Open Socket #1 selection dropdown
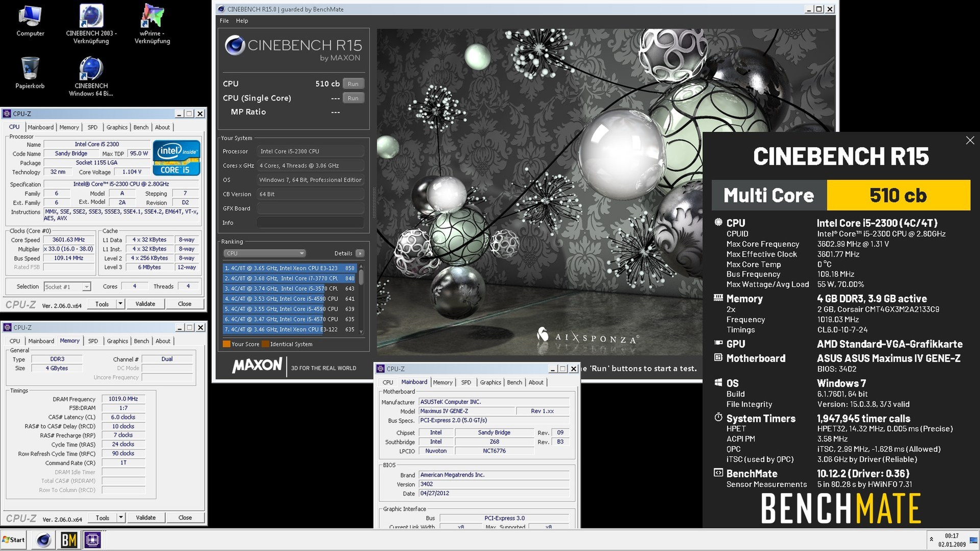The width and height of the screenshot is (980, 551). [67, 287]
